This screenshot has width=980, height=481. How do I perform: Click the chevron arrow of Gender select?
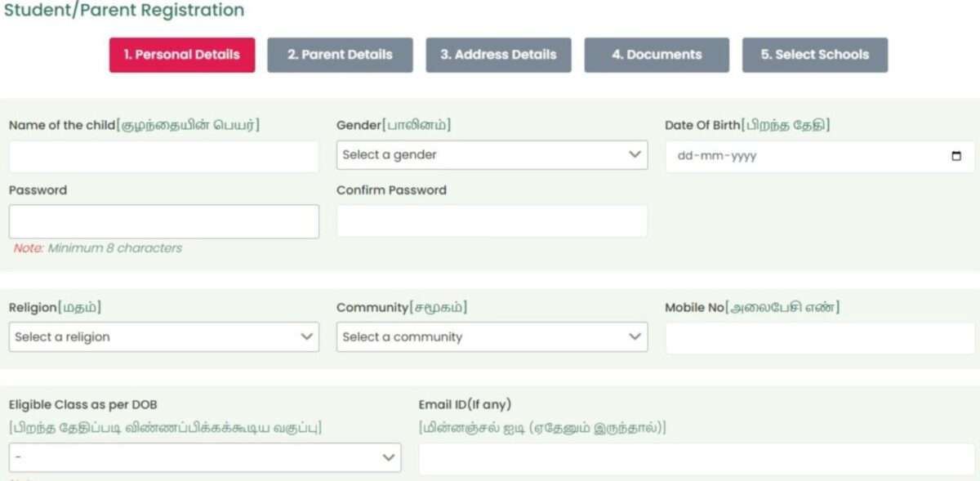point(635,155)
